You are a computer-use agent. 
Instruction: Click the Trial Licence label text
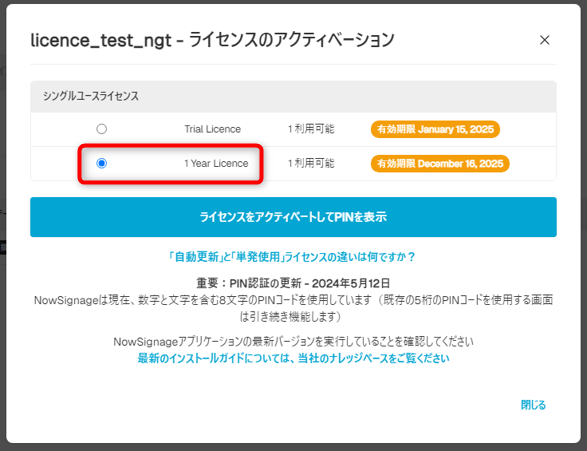(x=212, y=129)
